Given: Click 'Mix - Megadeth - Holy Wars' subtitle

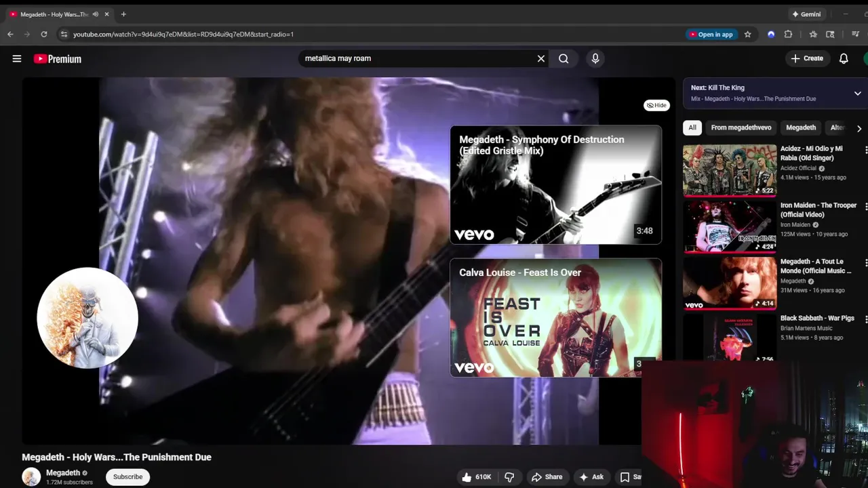Looking at the screenshot, I should (x=753, y=99).
